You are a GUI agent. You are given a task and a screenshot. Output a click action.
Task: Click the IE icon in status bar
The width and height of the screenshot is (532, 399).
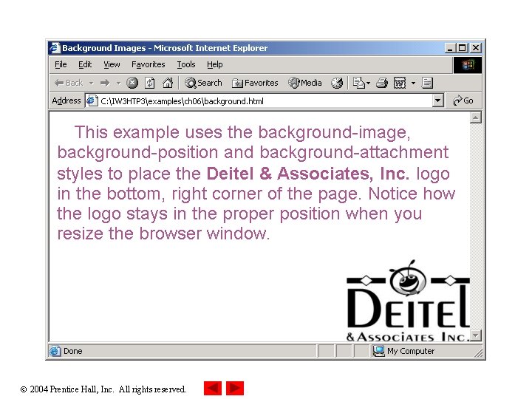pos(55,351)
